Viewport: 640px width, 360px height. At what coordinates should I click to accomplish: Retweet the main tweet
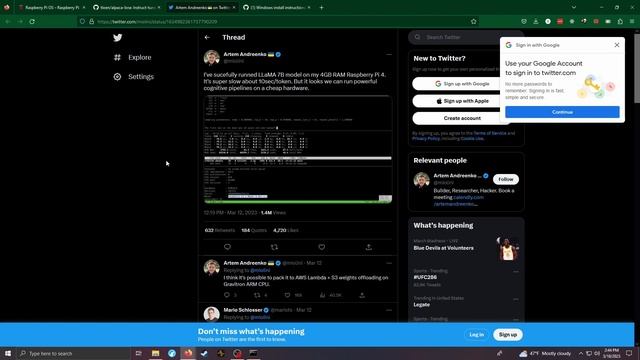(x=274, y=247)
